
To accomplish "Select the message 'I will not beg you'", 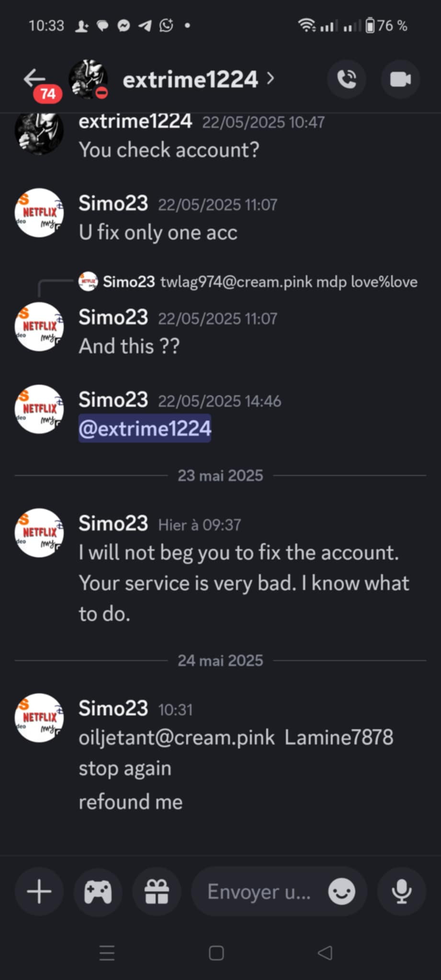I will (244, 583).
